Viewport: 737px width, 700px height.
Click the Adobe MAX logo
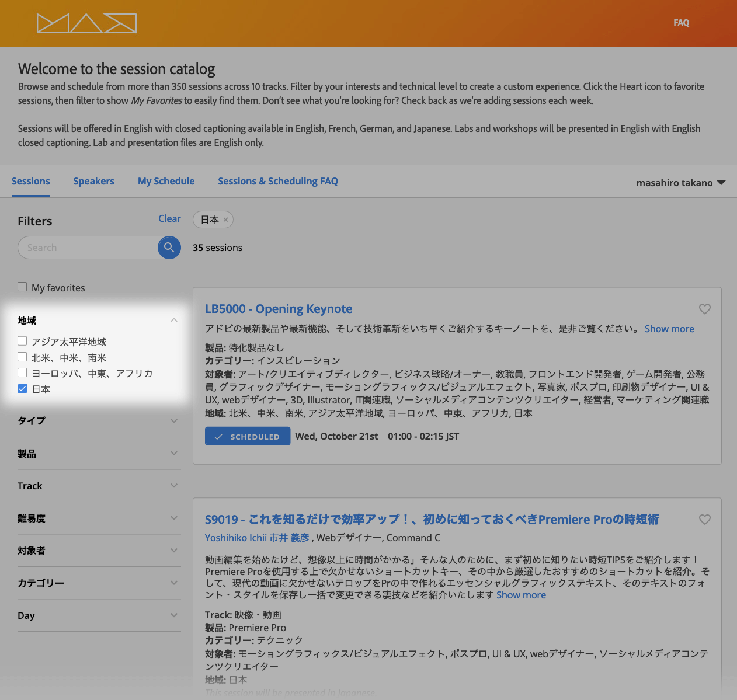pos(86,23)
